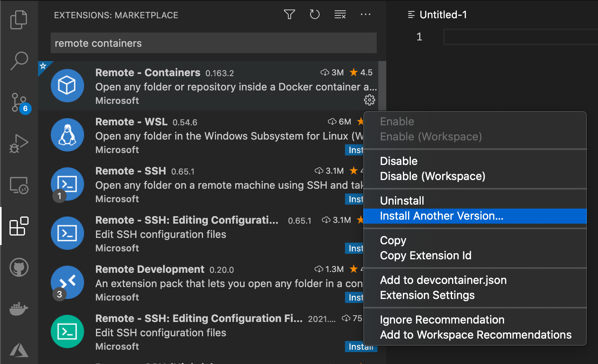Click the Remote Development extension pack icon
This screenshot has height=364, width=598.
67,282
